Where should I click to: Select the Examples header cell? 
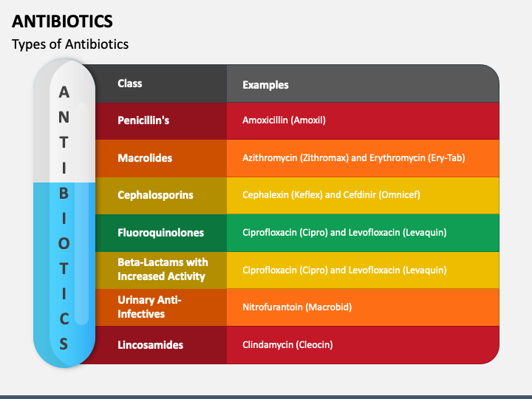[x=363, y=83]
